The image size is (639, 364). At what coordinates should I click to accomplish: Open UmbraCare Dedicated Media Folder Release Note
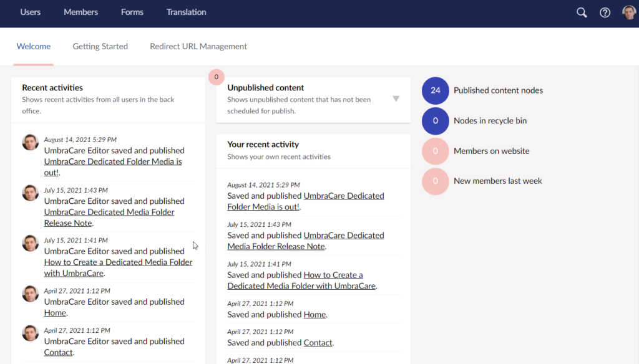[x=109, y=211]
